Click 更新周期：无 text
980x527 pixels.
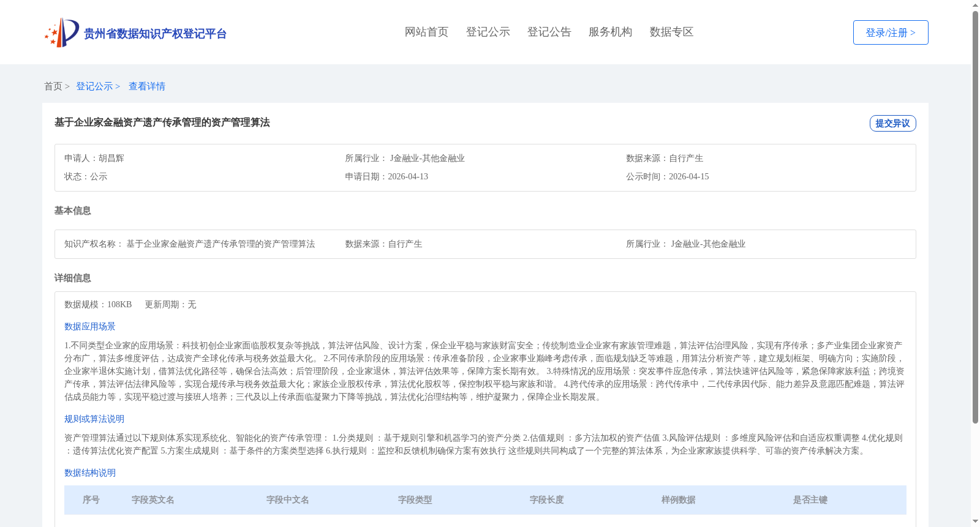(170, 304)
